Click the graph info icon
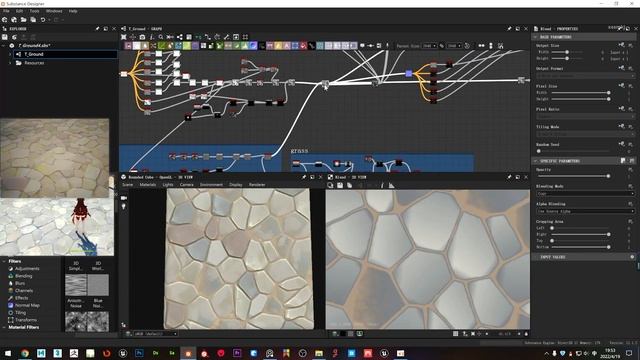 click(x=151, y=37)
